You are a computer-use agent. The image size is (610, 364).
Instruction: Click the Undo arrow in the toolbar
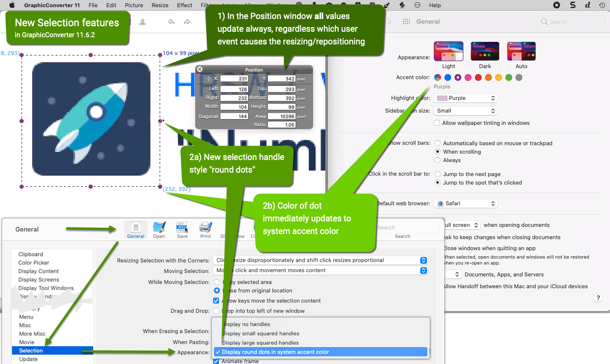(x=171, y=22)
